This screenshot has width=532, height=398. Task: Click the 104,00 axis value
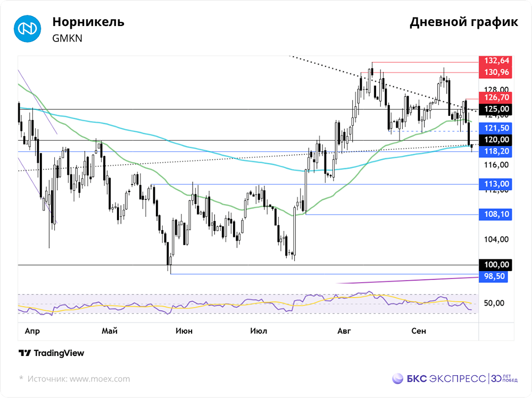coord(496,240)
